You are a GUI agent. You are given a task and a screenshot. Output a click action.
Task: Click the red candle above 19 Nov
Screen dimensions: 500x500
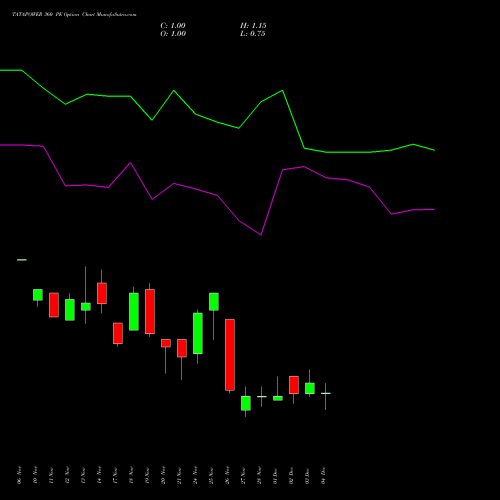click(150, 311)
